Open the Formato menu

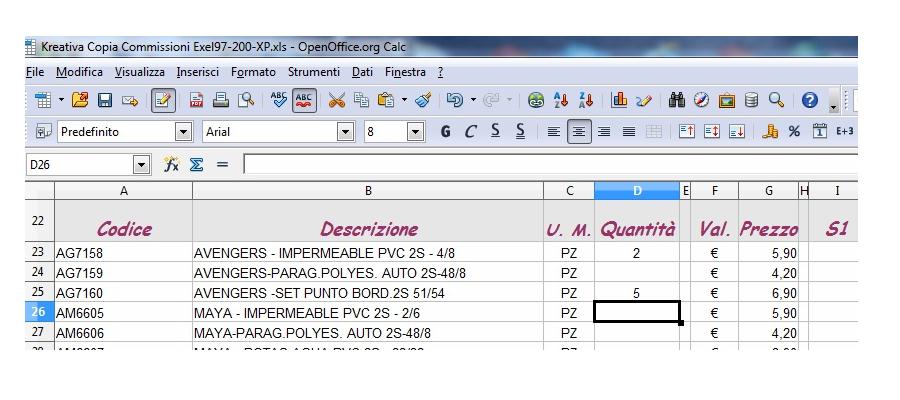253,72
